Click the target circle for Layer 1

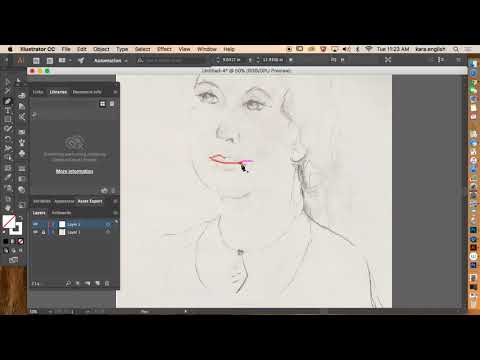pyautogui.click(x=108, y=232)
